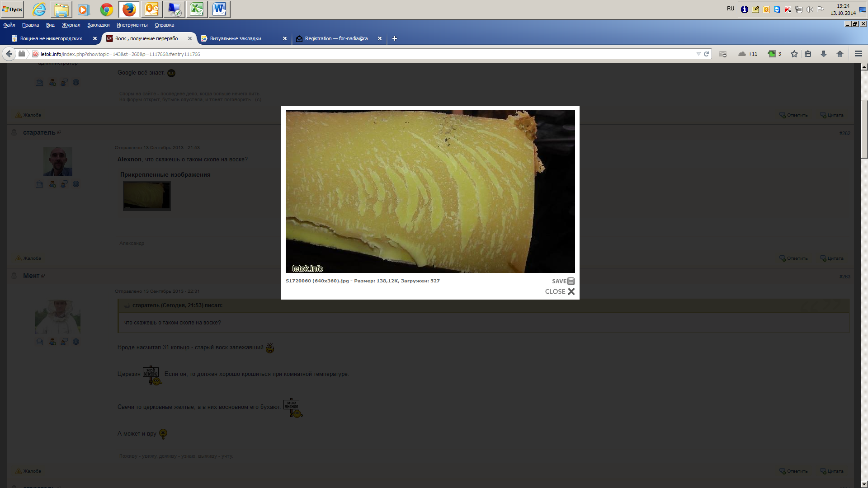Open a new tab with the plus button

[x=394, y=38]
